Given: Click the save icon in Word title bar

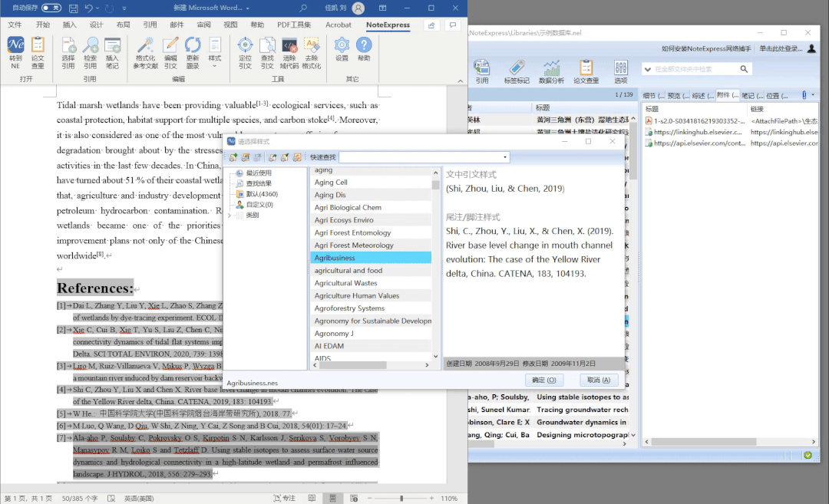Looking at the screenshot, I should (x=74, y=8).
